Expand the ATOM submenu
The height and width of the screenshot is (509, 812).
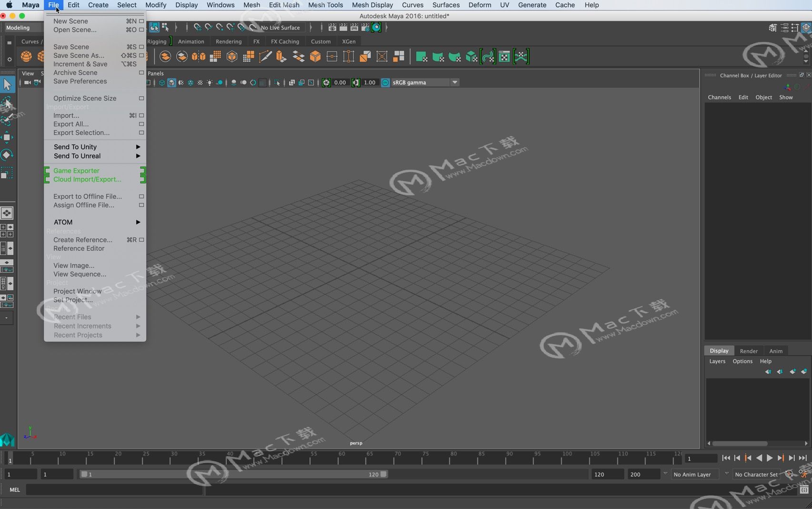pyautogui.click(x=95, y=222)
